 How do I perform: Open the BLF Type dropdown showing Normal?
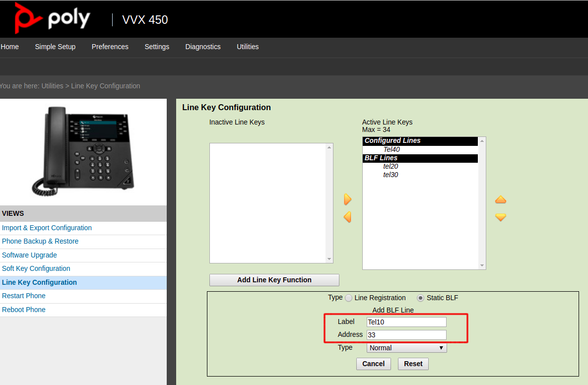(406, 348)
